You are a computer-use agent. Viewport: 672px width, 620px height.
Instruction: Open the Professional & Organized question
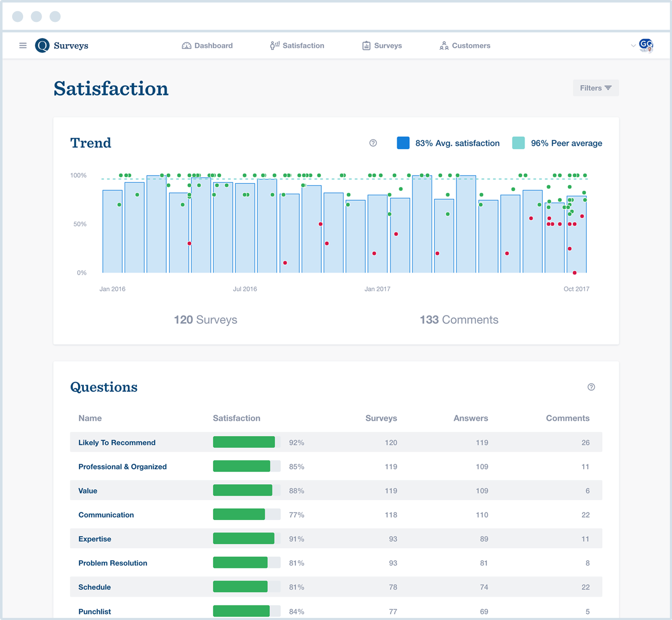123,467
